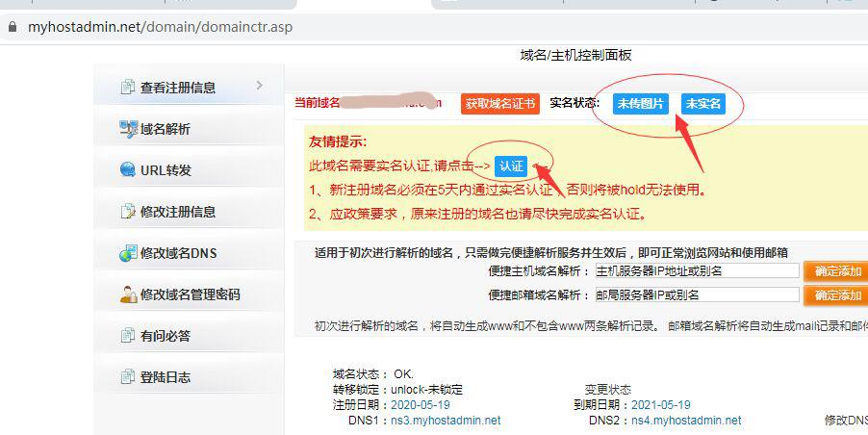Click the 友情提示 heading
The height and width of the screenshot is (435, 868).
coord(338,141)
